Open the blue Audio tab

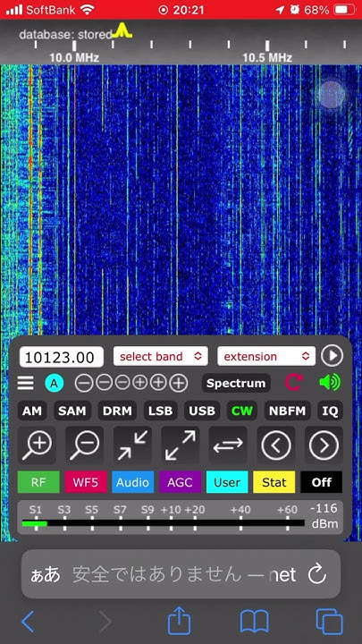(133, 482)
